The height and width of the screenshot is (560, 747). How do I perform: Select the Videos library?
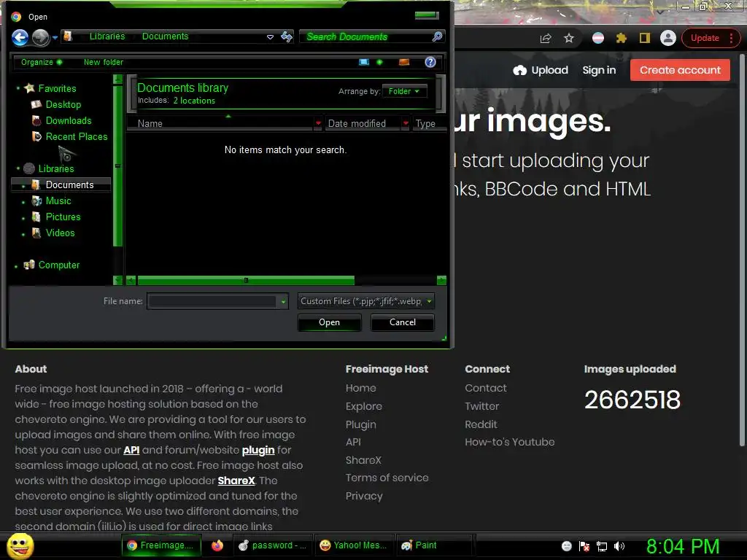point(60,233)
